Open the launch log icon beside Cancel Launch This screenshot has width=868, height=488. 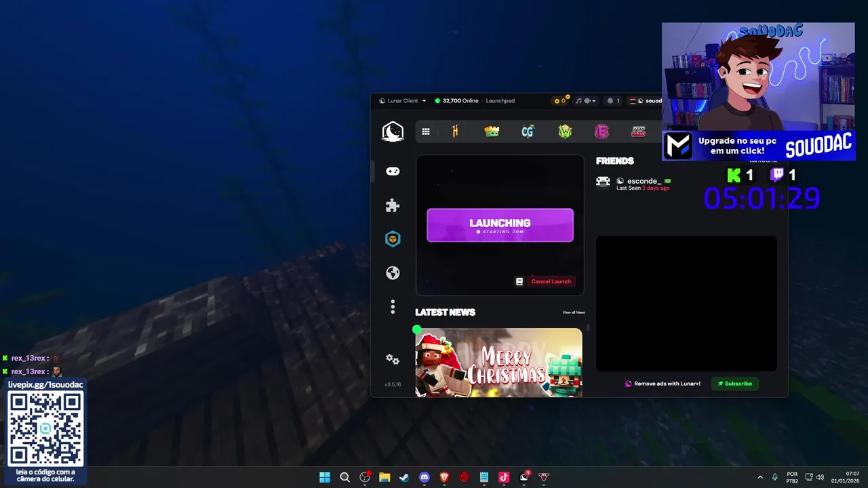[x=519, y=281]
